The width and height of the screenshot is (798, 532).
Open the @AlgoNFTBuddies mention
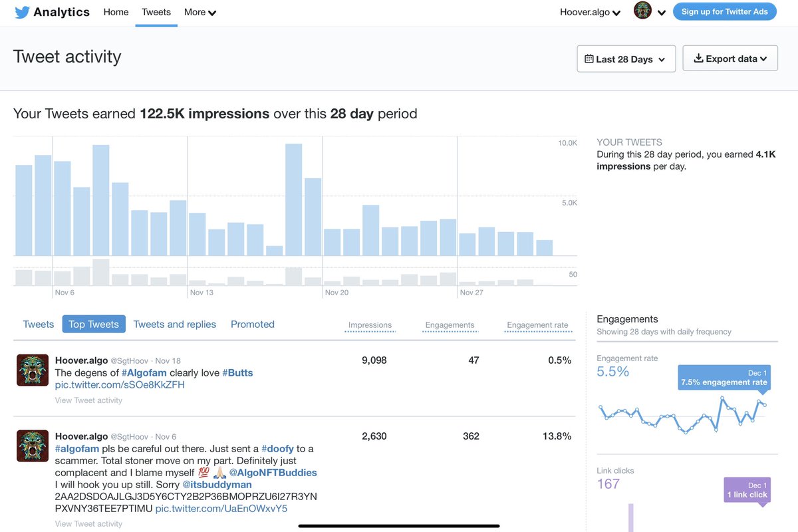click(x=273, y=473)
